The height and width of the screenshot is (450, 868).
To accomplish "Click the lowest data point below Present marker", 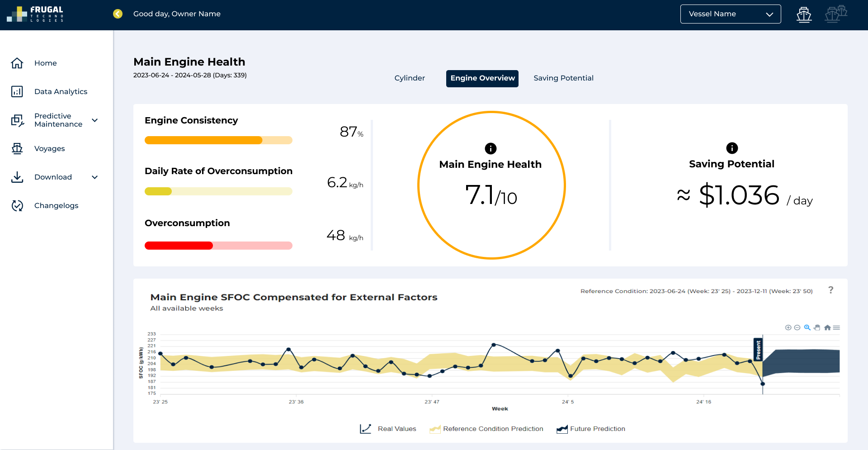I will (763, 384).
